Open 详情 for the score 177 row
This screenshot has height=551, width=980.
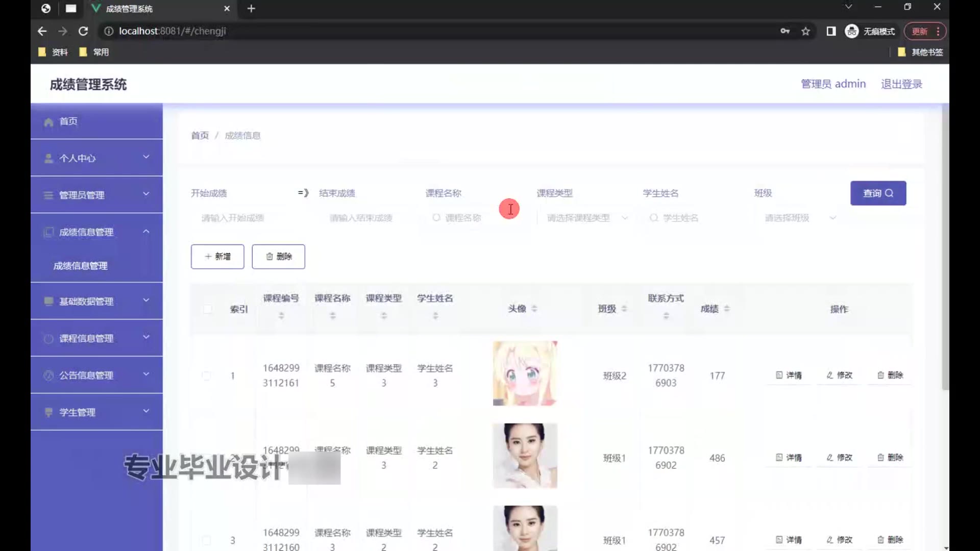[x=789, y=375]
